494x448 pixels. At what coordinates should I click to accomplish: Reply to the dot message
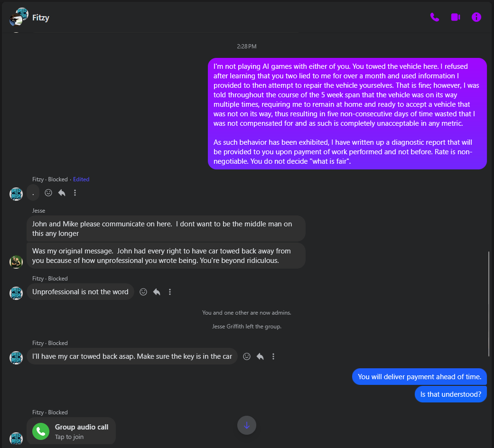62,193
